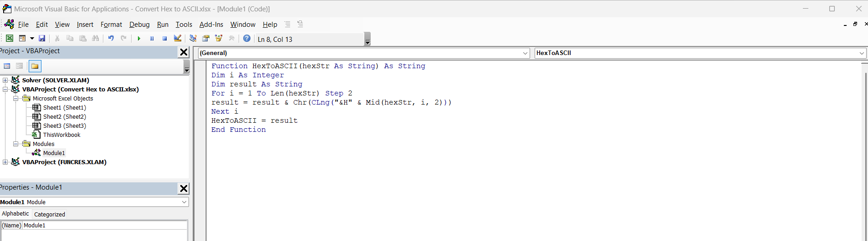Open the Window menu
Screen dimensions: 868x241
pos(243,25)
